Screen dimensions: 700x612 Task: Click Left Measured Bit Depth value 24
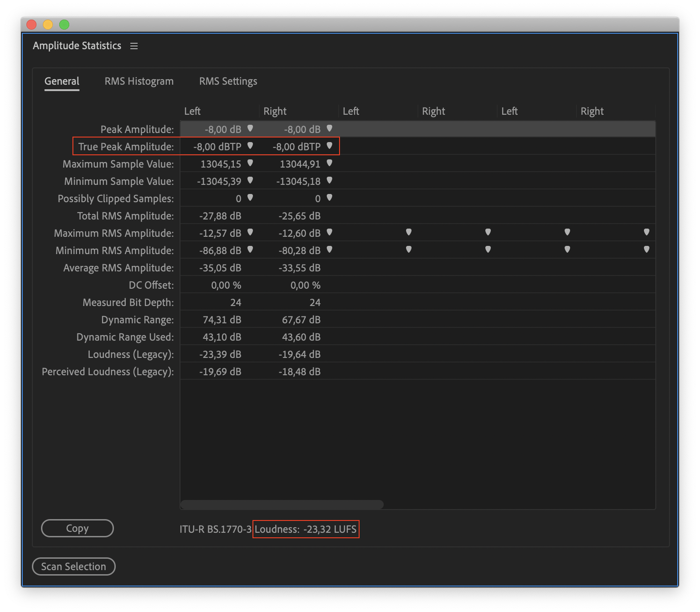(x=236, y=302)
